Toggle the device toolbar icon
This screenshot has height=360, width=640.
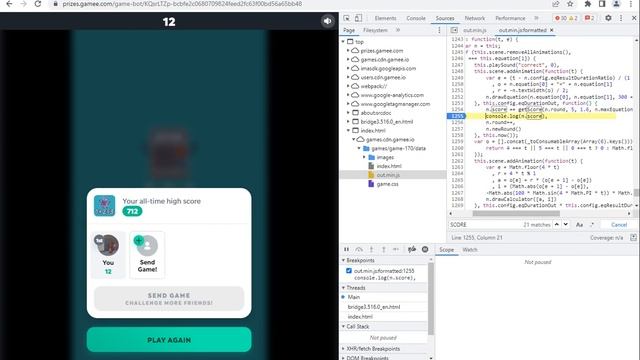click(358, 18)
